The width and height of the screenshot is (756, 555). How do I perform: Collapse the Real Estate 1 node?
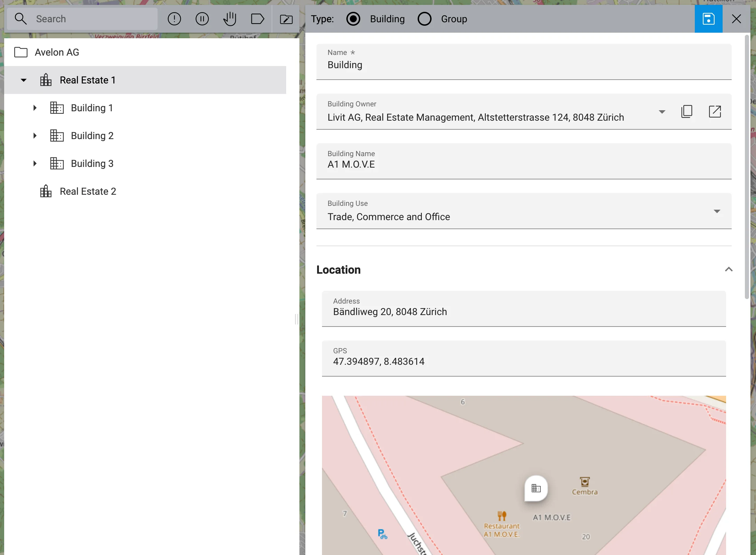pos(24,80)
